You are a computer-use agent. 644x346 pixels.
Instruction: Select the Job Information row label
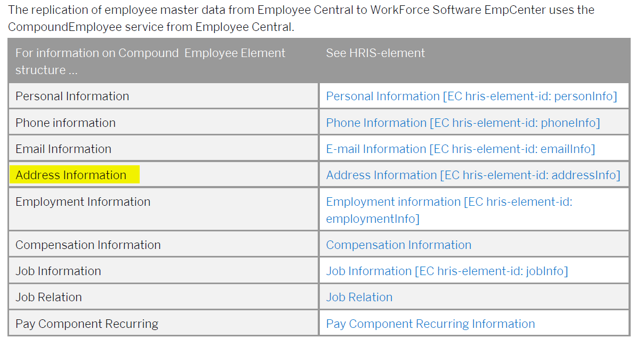tap(58, 271)
